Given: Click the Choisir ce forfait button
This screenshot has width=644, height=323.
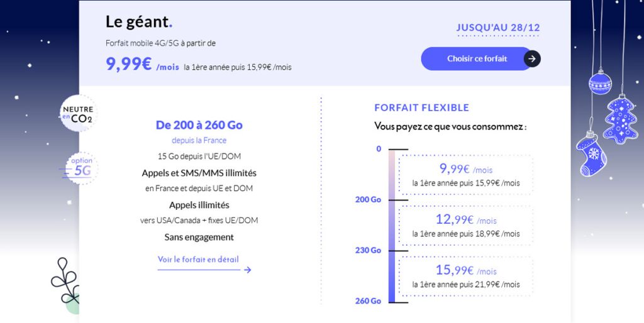Looking at the screenshot, I should click(x=477, y=58).
